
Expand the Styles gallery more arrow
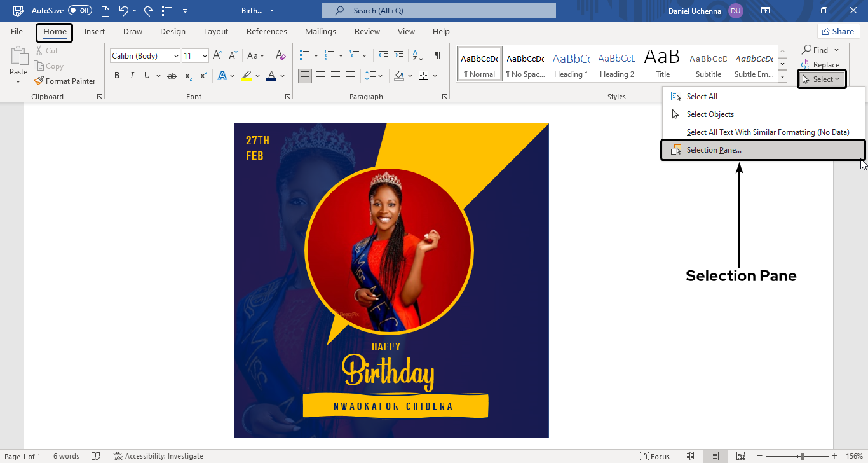tap(782, 76)
